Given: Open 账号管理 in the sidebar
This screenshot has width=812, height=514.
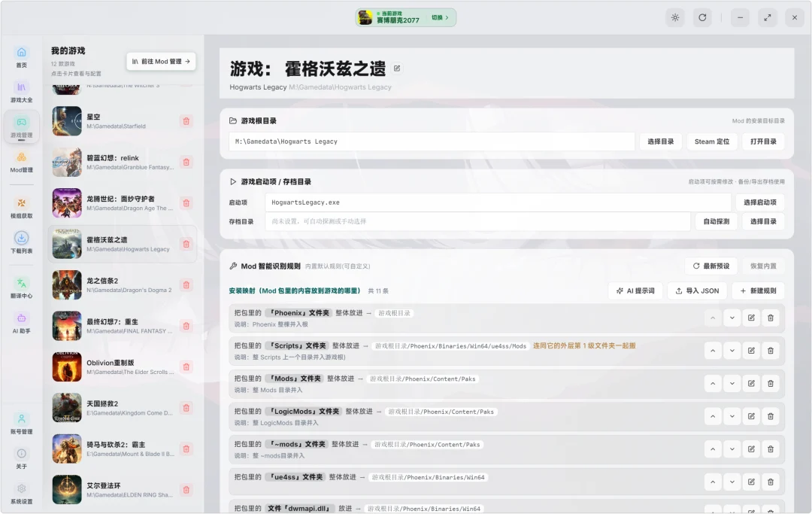Looking at the screenshot, I should [21, 424].
